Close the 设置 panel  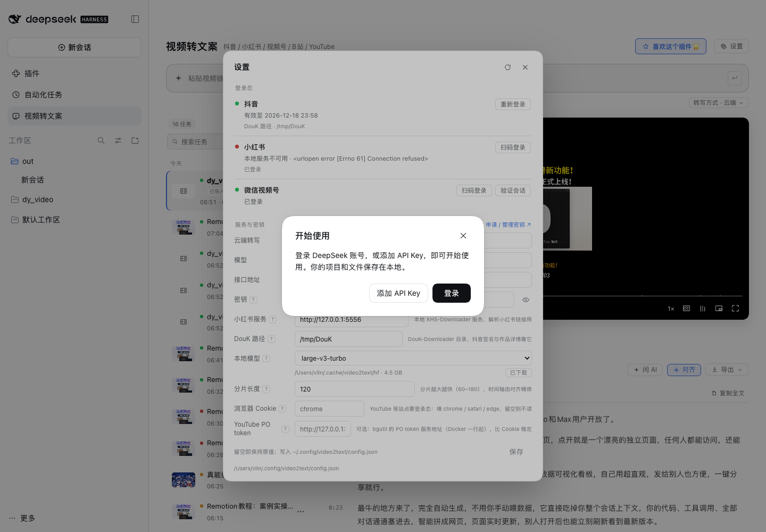coord(525,68)
